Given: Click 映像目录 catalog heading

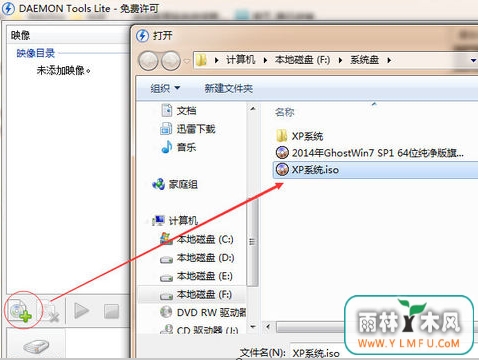Looking at the screenshot, I should (x=35, y=53).
